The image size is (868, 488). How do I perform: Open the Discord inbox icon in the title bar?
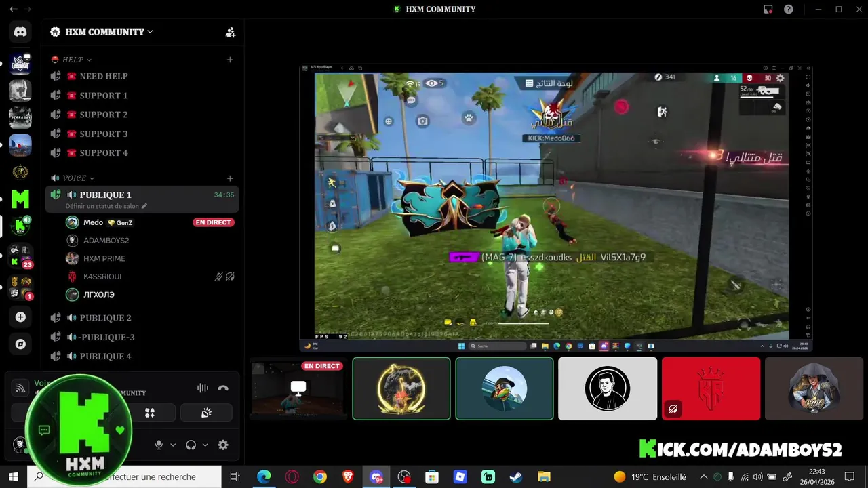coord(768,9)
